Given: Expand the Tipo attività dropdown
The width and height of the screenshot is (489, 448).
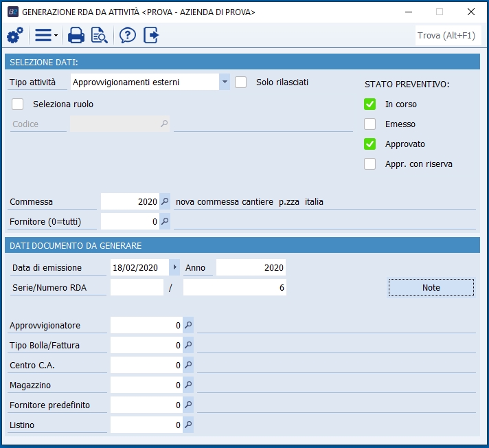Looking at the screenshot, I should 225,82.
